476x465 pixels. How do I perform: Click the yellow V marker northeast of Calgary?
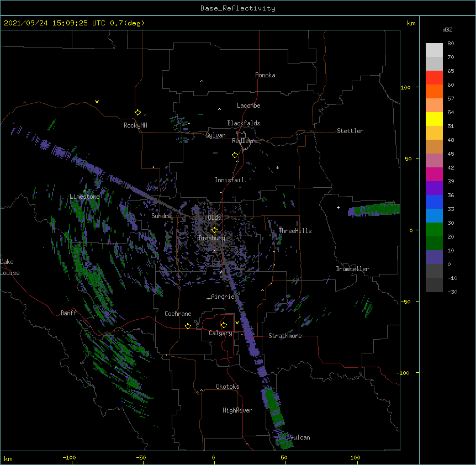pyautogui.click(x=237, y=323)
